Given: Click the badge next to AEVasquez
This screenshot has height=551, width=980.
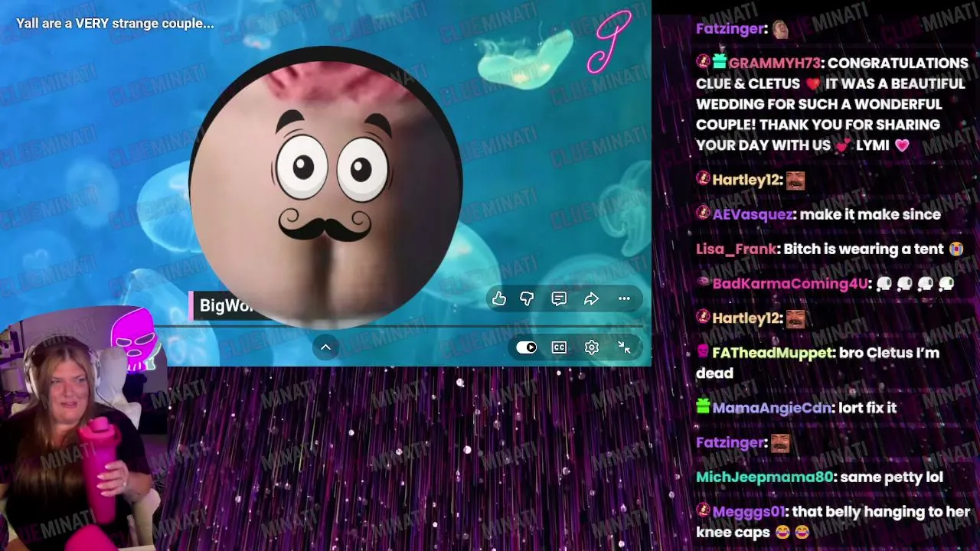Looking at the screenshot, I should [703, 214].
